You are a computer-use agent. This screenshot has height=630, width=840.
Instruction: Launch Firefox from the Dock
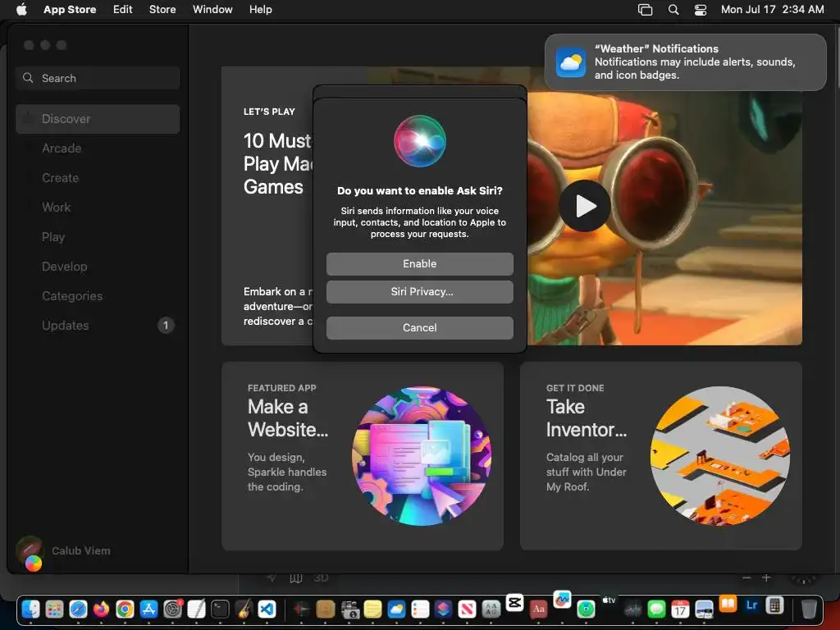101,609
